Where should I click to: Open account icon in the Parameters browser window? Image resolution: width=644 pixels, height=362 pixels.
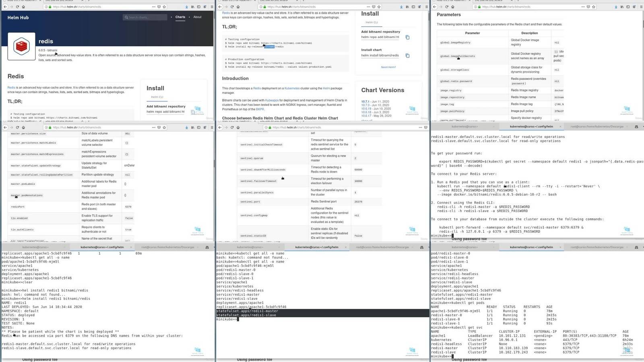(x=634, y=7)
